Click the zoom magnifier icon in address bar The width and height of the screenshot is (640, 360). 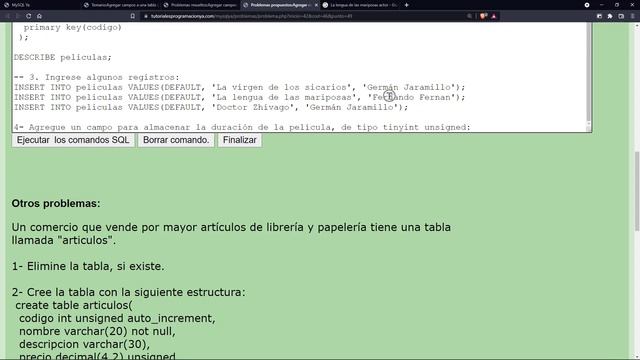click(x=469, y=16)
